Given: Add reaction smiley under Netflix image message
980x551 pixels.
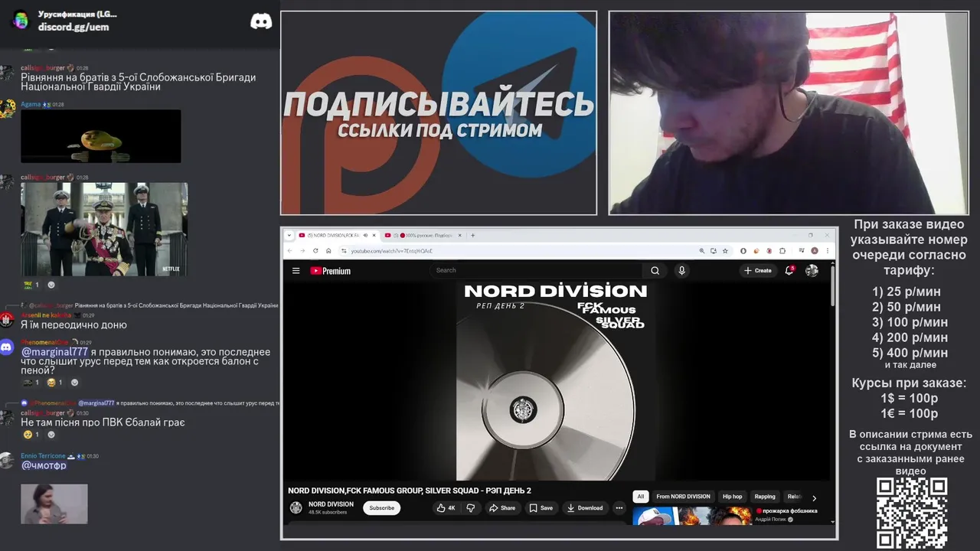Looking at the screenshot, I should [51, 285].
